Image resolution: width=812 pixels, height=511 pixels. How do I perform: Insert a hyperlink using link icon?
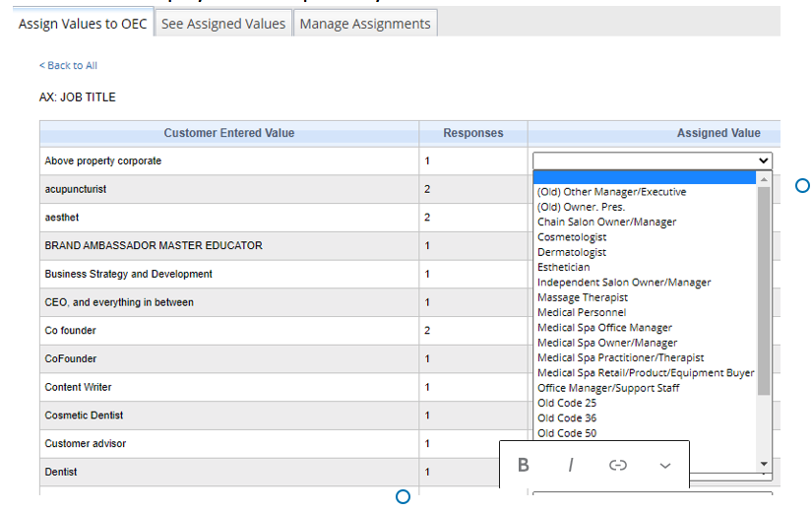click(x=618, y=466)
